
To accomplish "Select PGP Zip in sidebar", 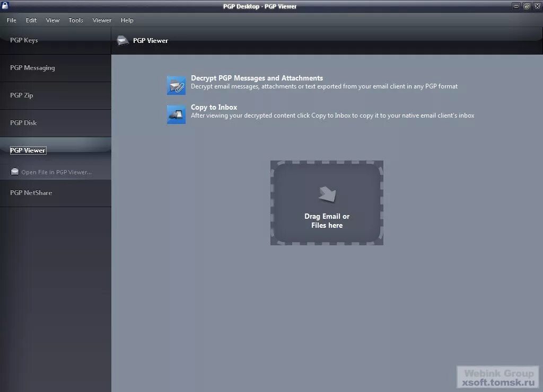I will click(x=55, y=95).
